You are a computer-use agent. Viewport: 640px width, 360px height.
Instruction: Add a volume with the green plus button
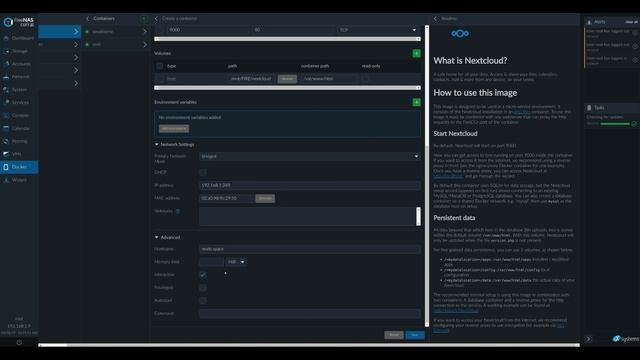click(416, 53)
